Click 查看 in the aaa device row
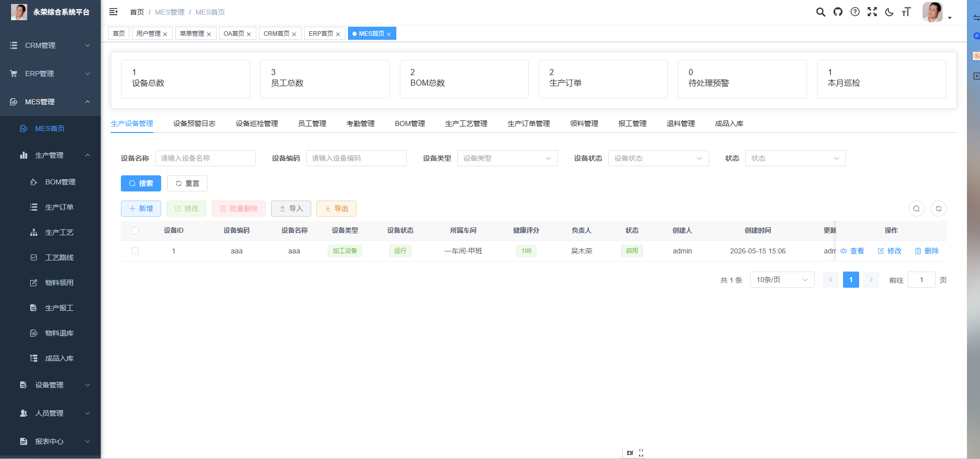The height and width of the screenshot is (459, 980). click(852, 251)
